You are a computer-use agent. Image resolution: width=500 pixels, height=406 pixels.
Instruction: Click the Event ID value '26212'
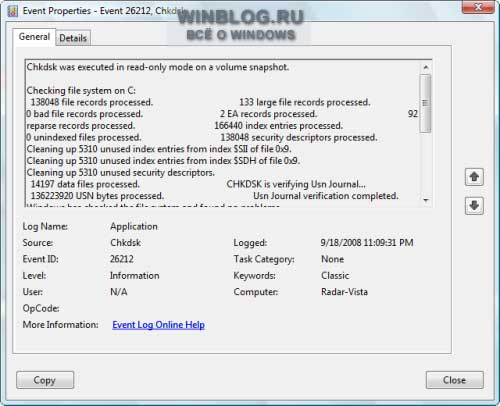point(122,259)
